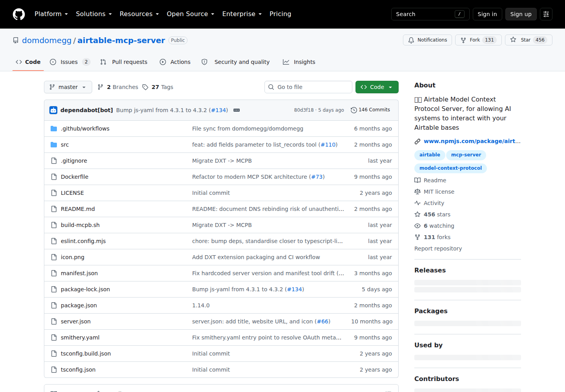The height and width of the screenshot is (392, 565).
Task: View the 146 Commits history
Action: pos(370,110)
